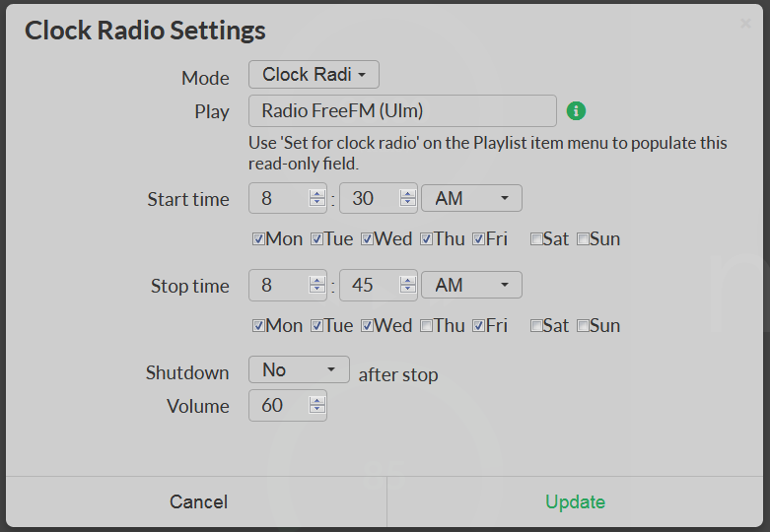Uncheck Monday for start time
This screenshot has width=770, height=532.
click(x=258, y=238)
